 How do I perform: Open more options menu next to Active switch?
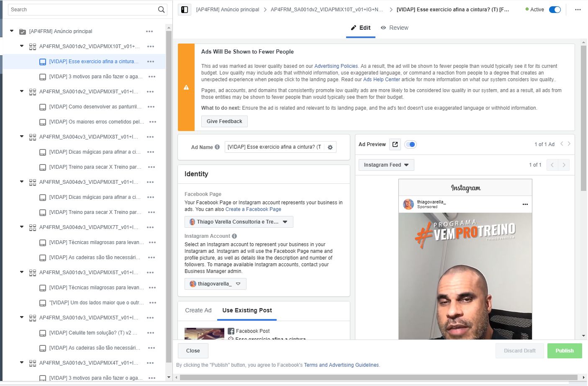[578, 10]
